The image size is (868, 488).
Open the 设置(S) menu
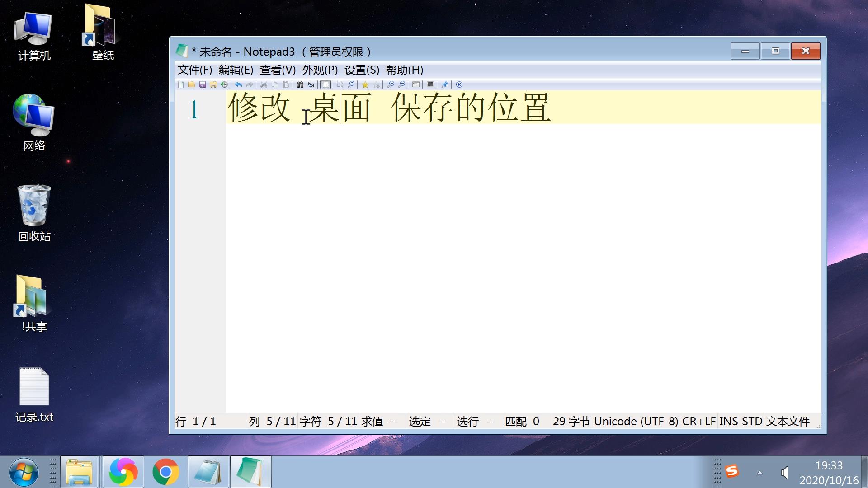[x=360, y=70]
